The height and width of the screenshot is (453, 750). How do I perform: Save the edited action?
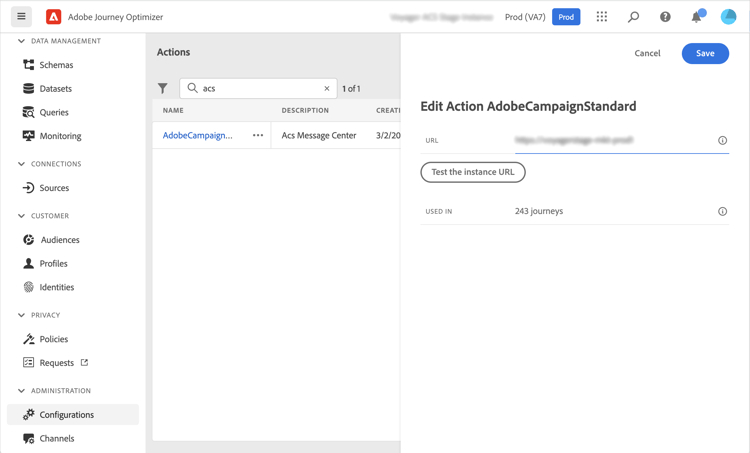pos(705,53)
